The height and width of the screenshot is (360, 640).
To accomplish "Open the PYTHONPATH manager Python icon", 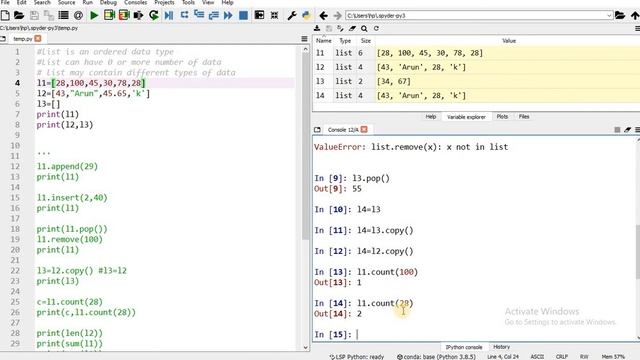I will coord(306,16).
